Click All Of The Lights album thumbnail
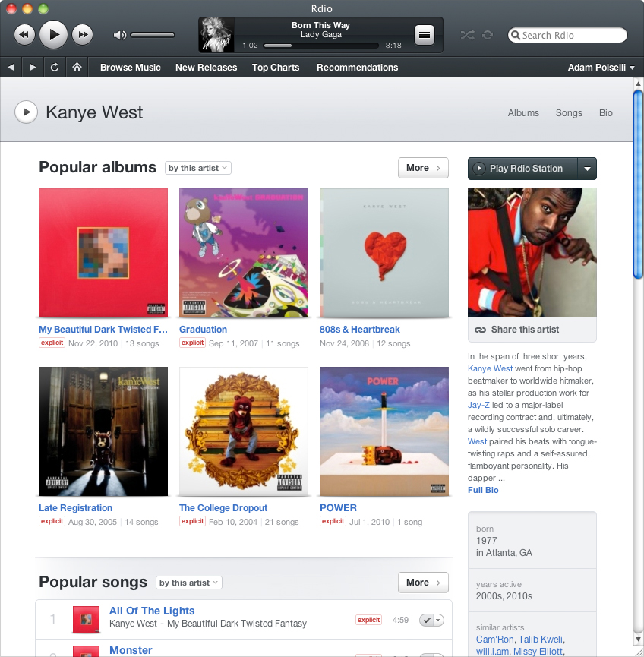Screen dimensions: 644x657 click(86, 619)
